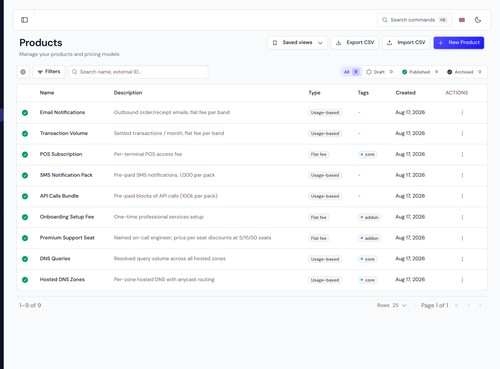This screenshot has width=500, height=369.
Task: Open actions menu for SMS Notification Pack
Action: point(462,175)
